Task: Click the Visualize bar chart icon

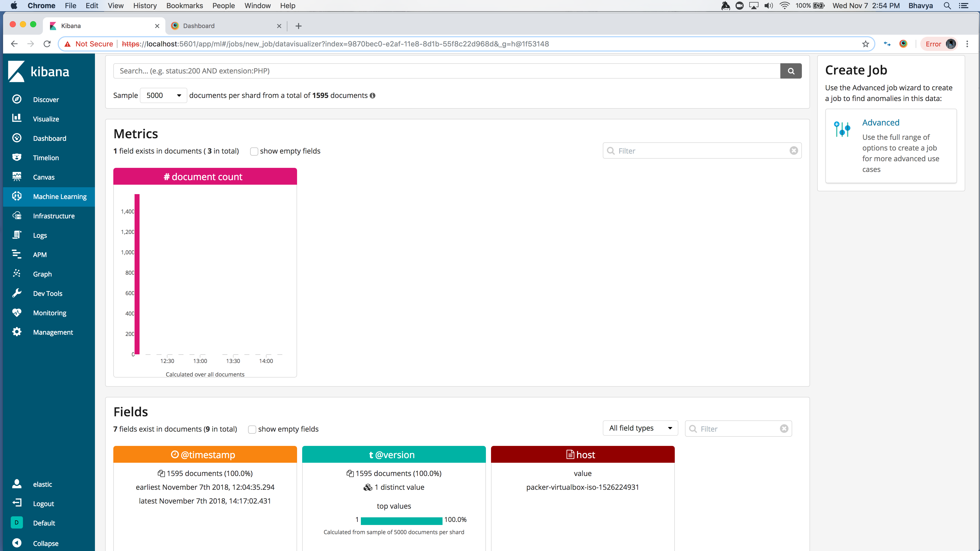Action: [x=17, y=118]
